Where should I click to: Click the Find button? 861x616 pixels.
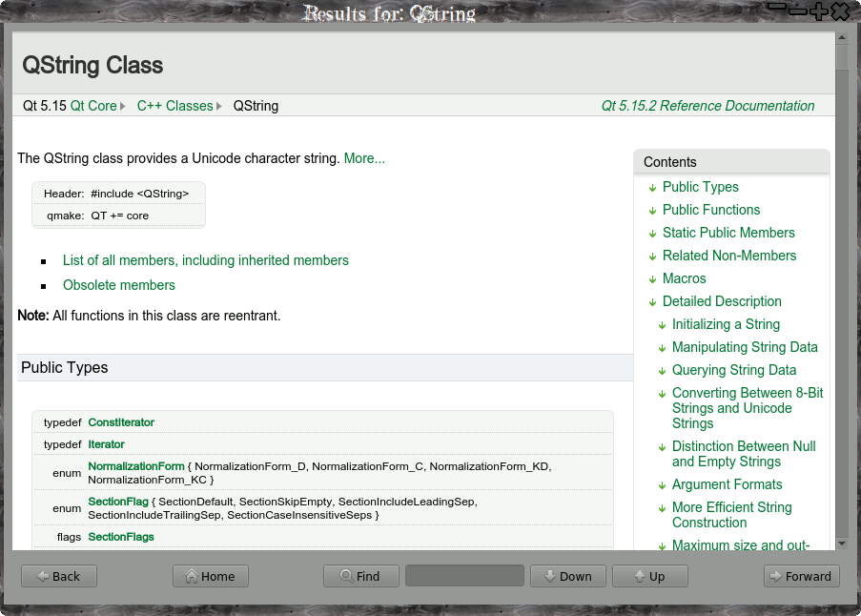pos(360,576)
